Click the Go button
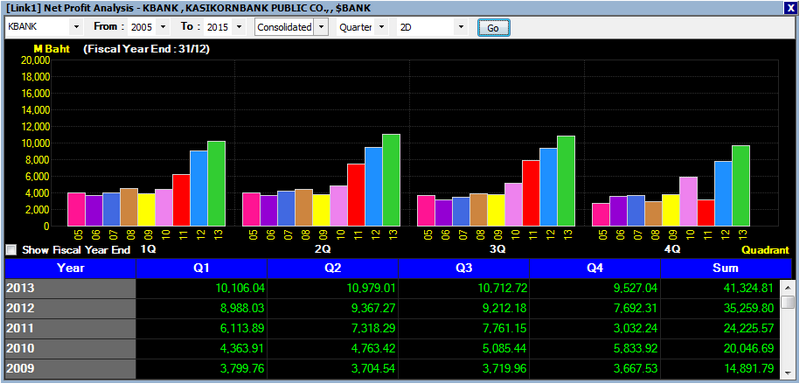This screenshot has width=800, height=384. 493,28
